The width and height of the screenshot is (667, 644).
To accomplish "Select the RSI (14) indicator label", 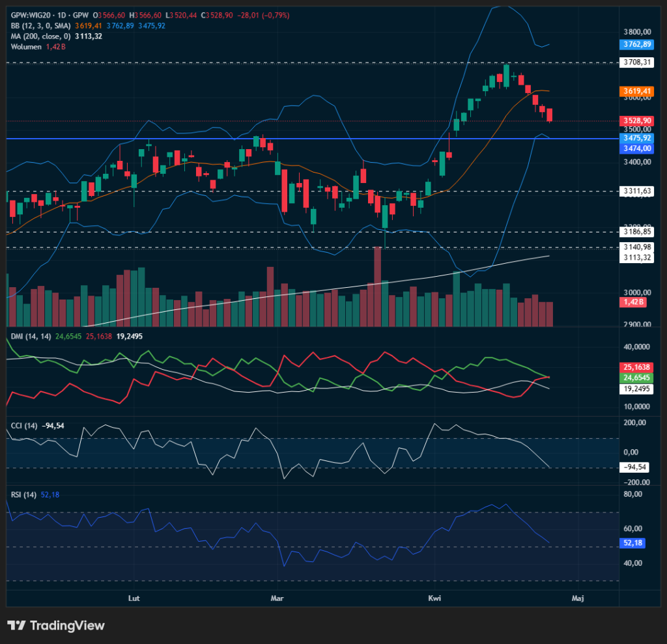I will 23,495.
